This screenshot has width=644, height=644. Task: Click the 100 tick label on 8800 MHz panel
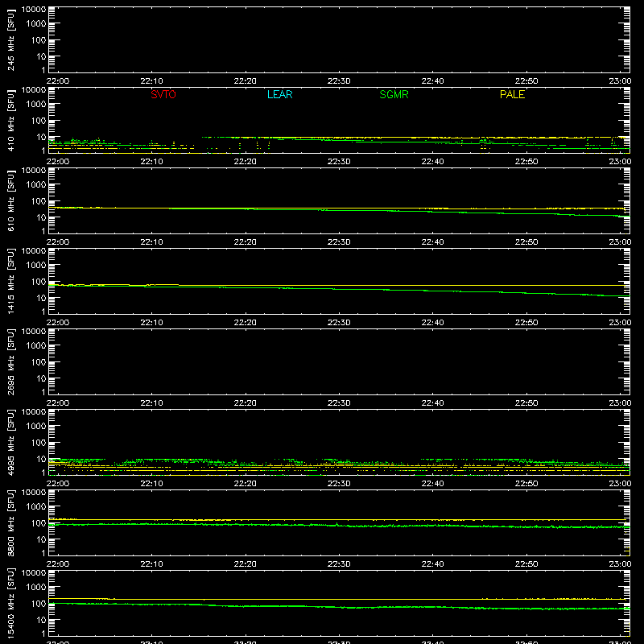click(x=39, y=523)
